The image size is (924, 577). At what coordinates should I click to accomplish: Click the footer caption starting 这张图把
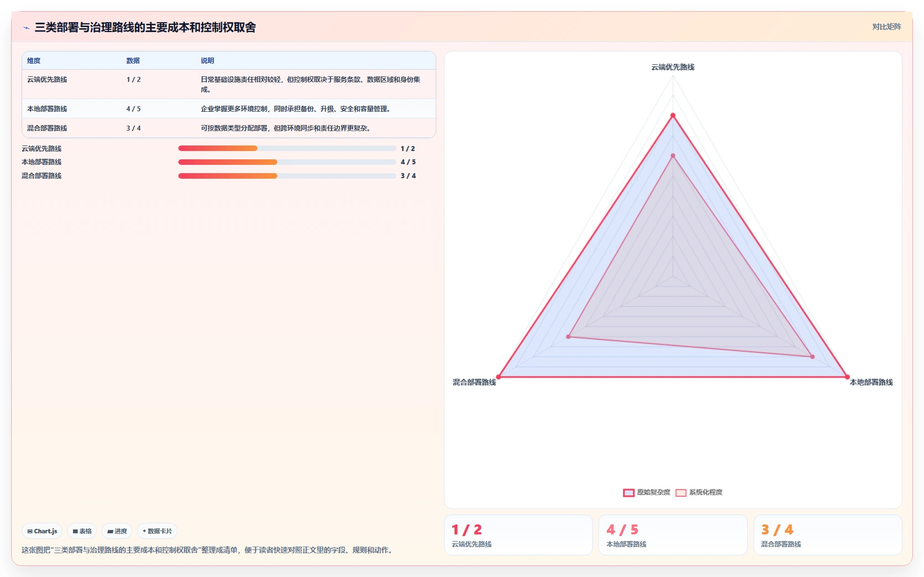[208, 550]
